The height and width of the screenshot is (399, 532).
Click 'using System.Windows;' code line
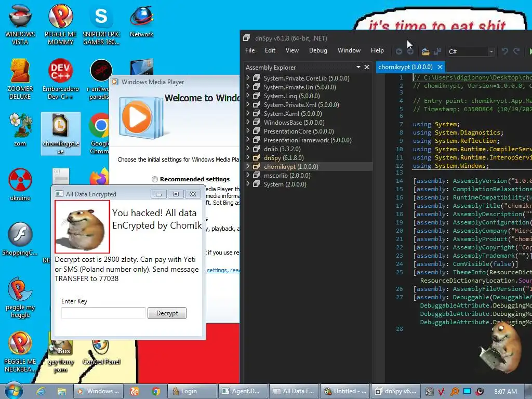click(451, 166)
